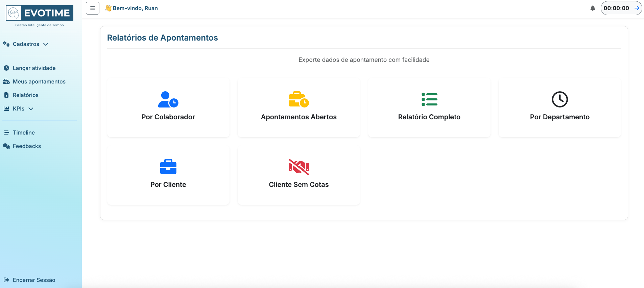The height and width of the screenshot is (288, 644).
Task: Open the Apontamentos Abertos report
Action: coord(299,107)
